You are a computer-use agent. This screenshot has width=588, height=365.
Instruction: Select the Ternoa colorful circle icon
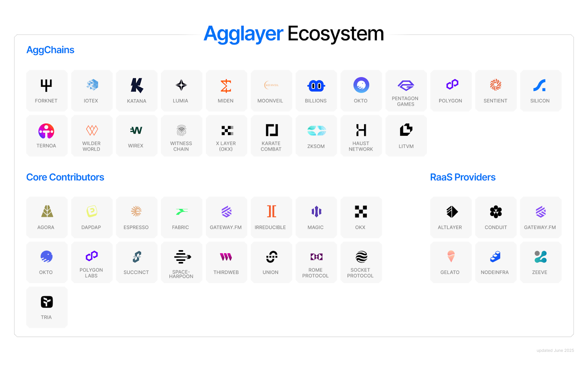pyautogui.click(x=46, y=131)
